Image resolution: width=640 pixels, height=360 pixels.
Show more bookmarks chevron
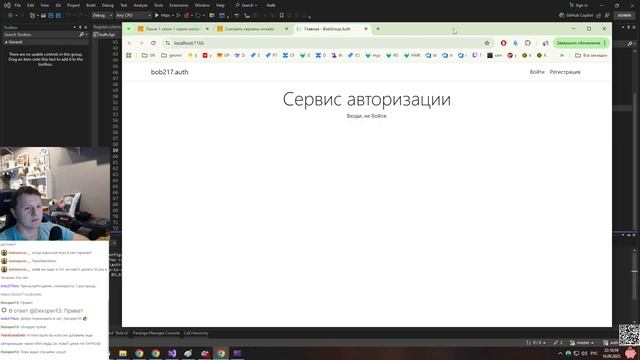pos(562,55)
